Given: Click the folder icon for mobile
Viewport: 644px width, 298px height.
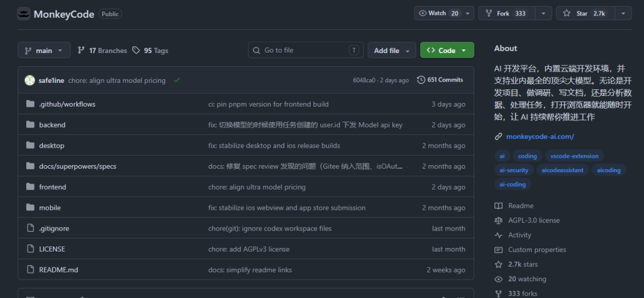Looking at the screenshot, I should pos(30,207).
